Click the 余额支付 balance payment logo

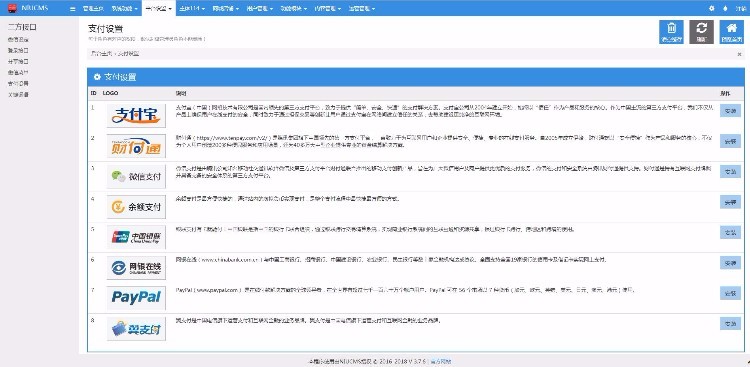tap(136, 207)
